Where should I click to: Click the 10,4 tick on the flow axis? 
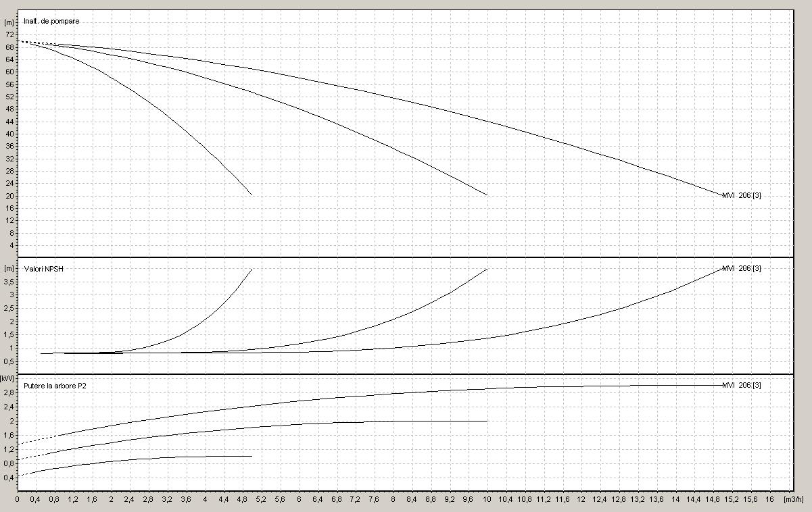(x=506, y=500)
